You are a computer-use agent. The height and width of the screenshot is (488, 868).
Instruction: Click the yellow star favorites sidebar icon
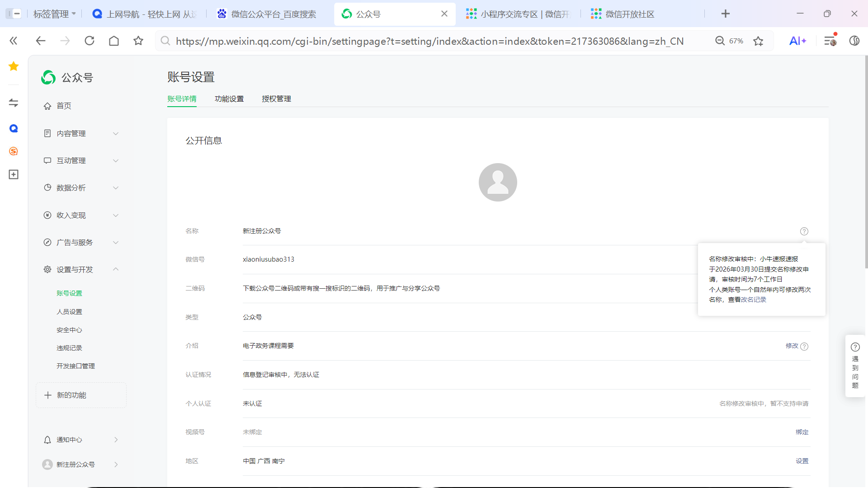[x=14, y=66]
